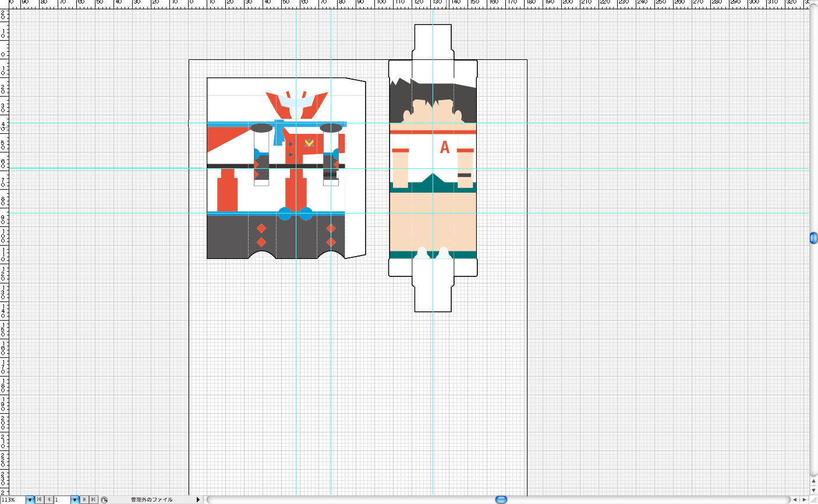The height and width of the screenshot is (504, 818).
Task: Go to the first page
Action: pyautogui.click(x=39, y=499)
